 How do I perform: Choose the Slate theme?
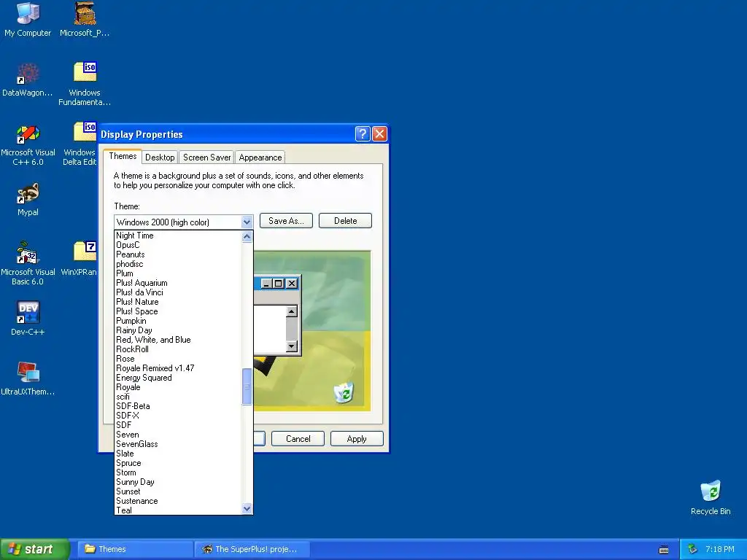pyautogui.click(x=179, y=454)
